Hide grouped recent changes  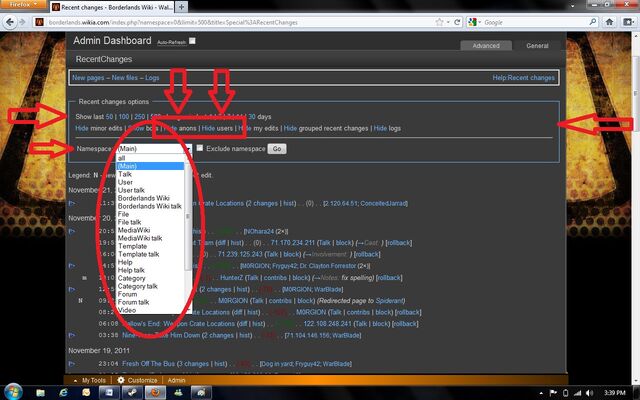[x=290, y=128]
